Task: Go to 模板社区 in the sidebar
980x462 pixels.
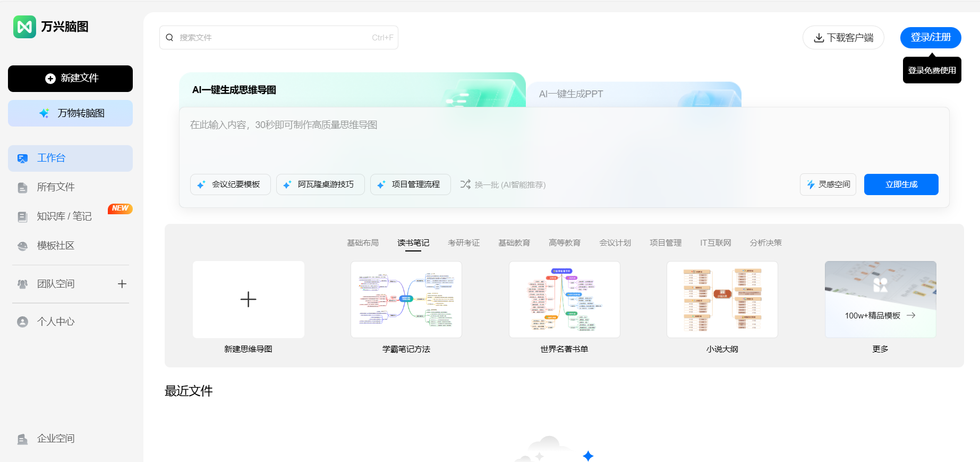Action: pos(55,246)
